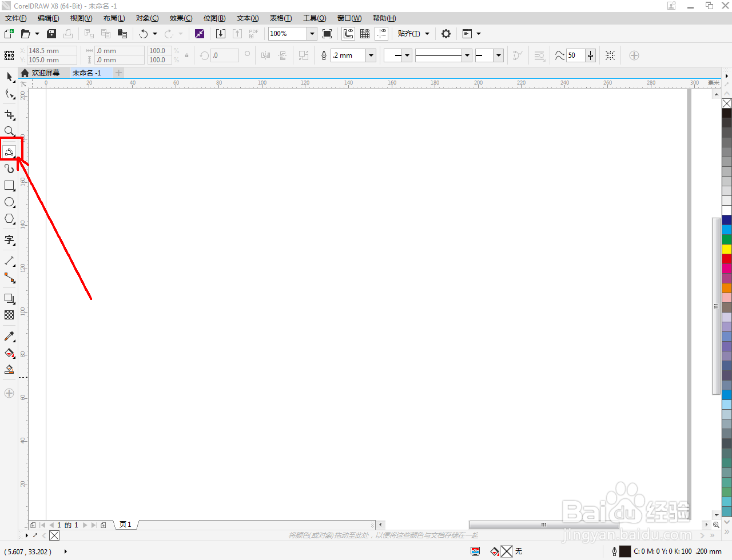Open the 帮助(H) menu
Image resolution: width=732 pixels, height=560 pixels.
pyautogui.click(x=384, y=18)
